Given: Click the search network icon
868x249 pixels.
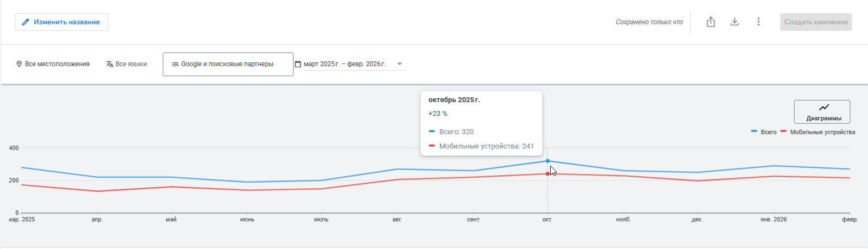Looking at the screenshot, I should [175, 64].
